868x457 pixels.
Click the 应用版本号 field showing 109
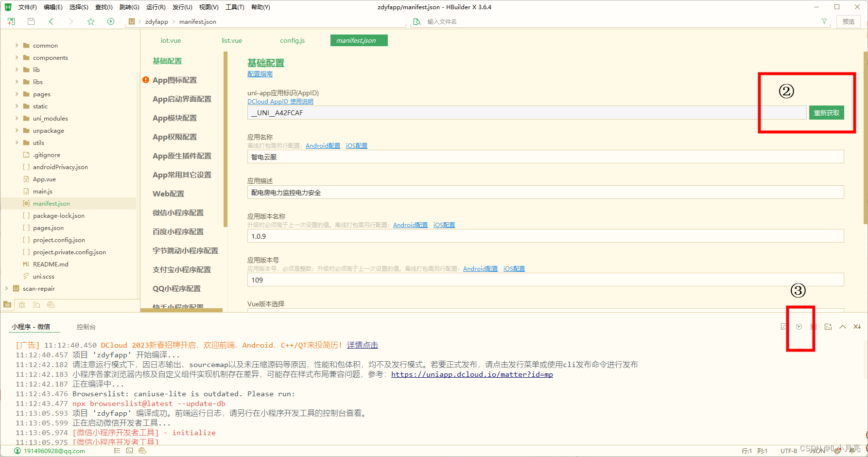point(545,280)
